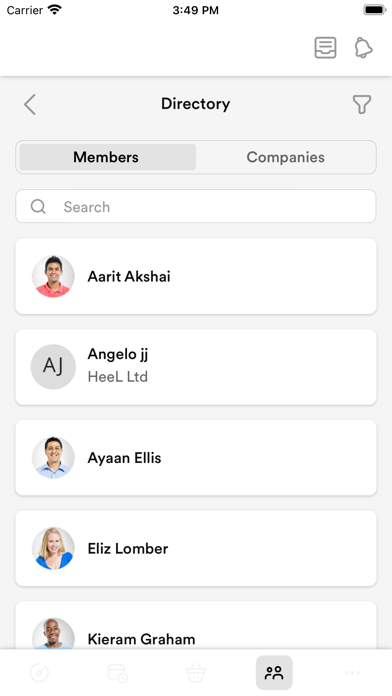Screen dimensions: 392x696
Task: Switch to the Companies segment
Action: tap(285, 157)
